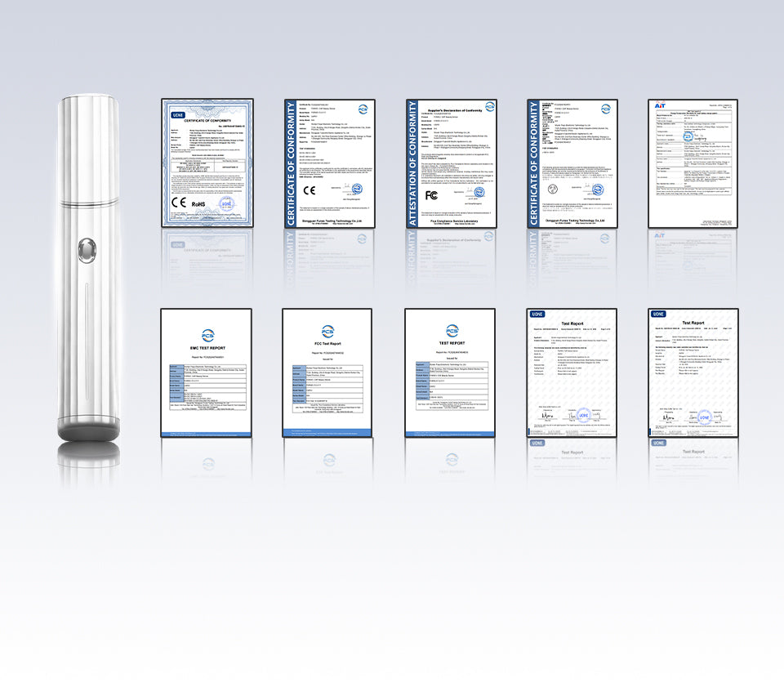The height and width of the screenshot is (687, 784).
Task: Click the UONE logo on the blue-bordered certificate
Action: point(178,115)
